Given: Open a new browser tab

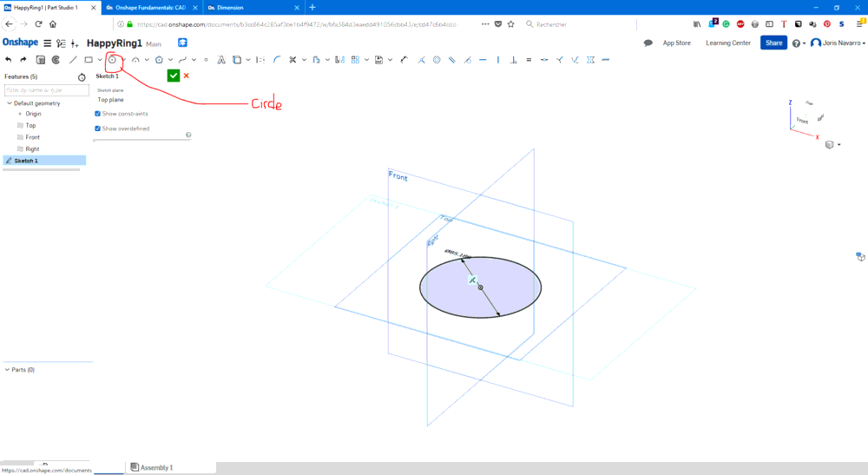Looking at the screenshot, I should pyautogui.click(x=312, y=7).
